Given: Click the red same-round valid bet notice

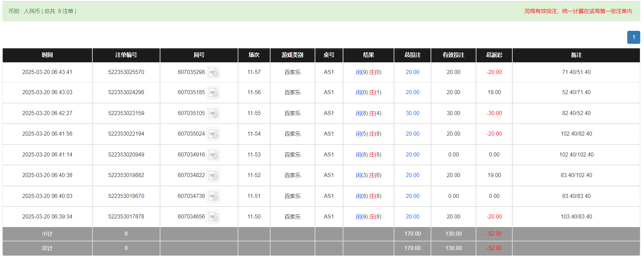Looking at the screenshot, I should [x=578, y=11].
